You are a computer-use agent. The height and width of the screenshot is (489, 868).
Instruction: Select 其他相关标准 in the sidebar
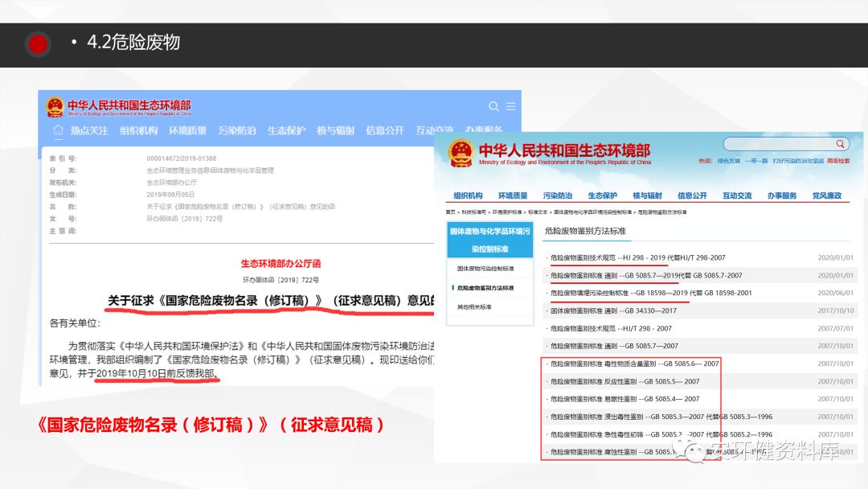474,306
